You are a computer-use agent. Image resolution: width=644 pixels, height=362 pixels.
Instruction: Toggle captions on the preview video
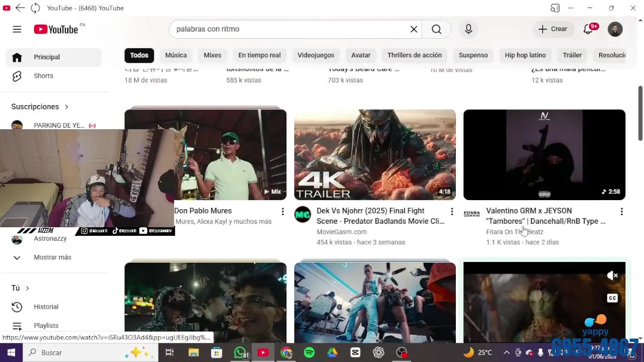point(612,298)
